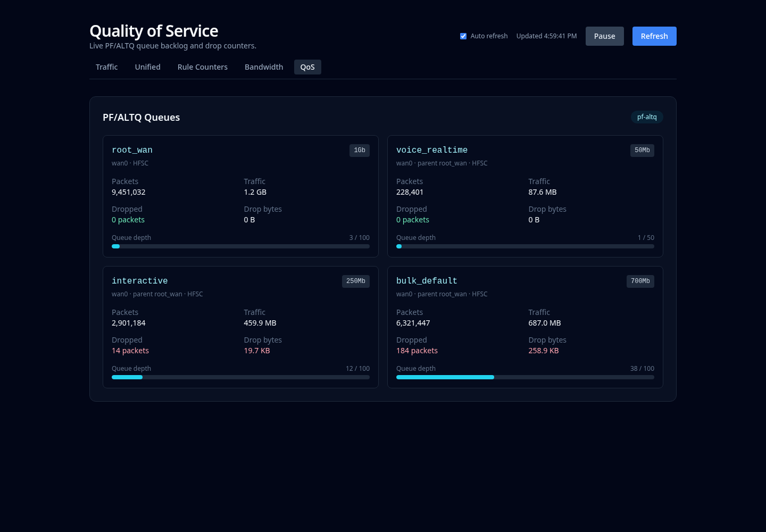Image resolution: width=766 pixels, height=532 pixels.
Task: Click the 38 / 100 depth reading
Action: tap(642, 369)
